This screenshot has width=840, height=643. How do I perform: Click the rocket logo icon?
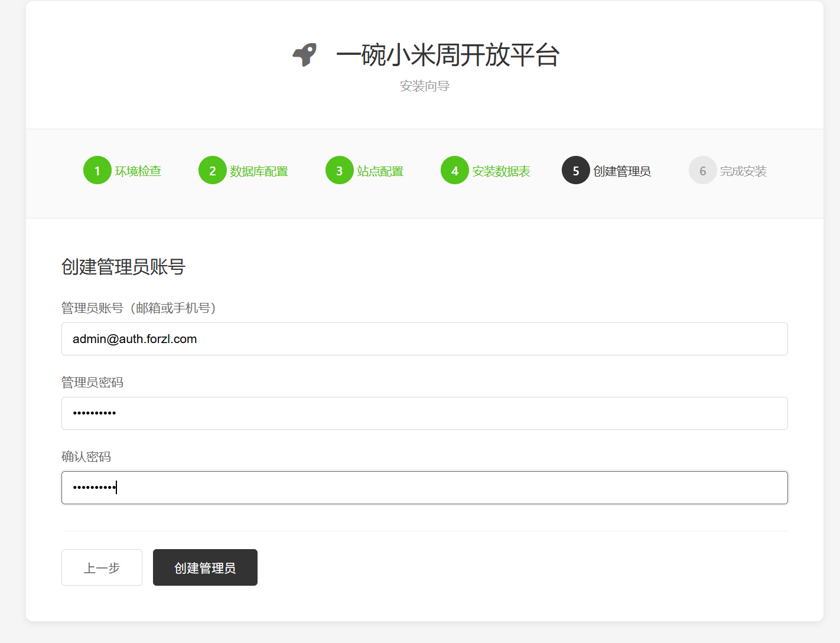click(x=305, y=55)
